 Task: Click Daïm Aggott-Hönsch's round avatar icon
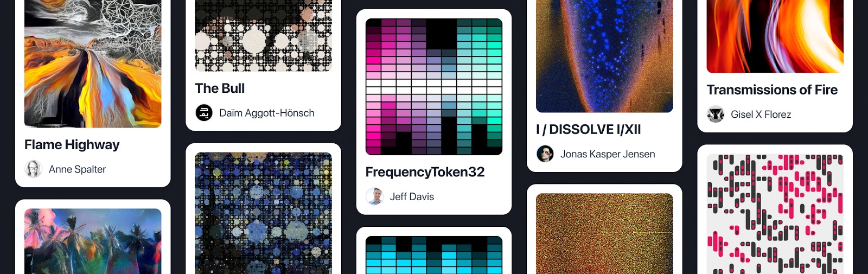204,113
